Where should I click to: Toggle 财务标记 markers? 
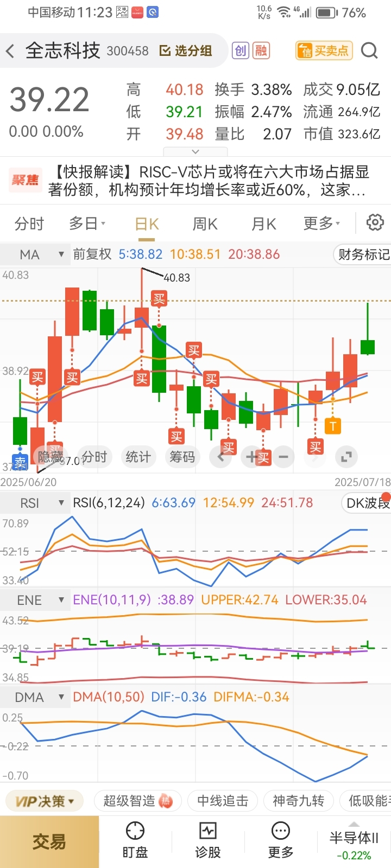pos(363,254)
